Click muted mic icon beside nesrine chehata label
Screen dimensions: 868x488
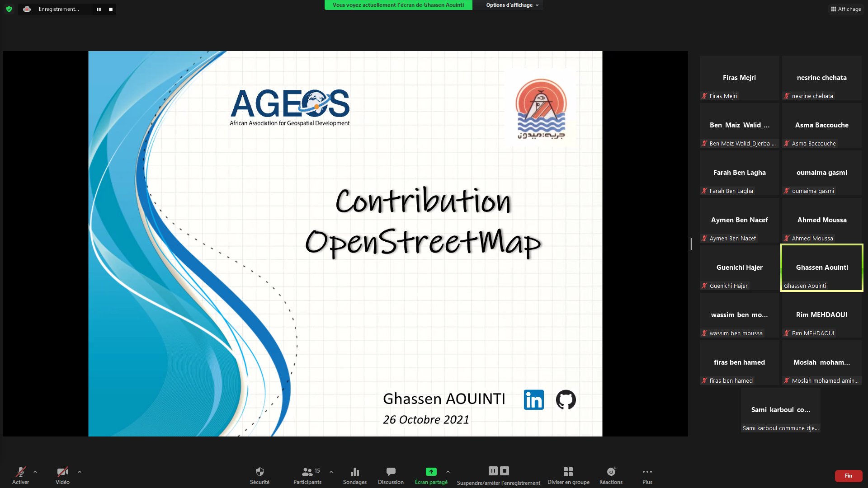pyautogui.click(x=787, y=96)
